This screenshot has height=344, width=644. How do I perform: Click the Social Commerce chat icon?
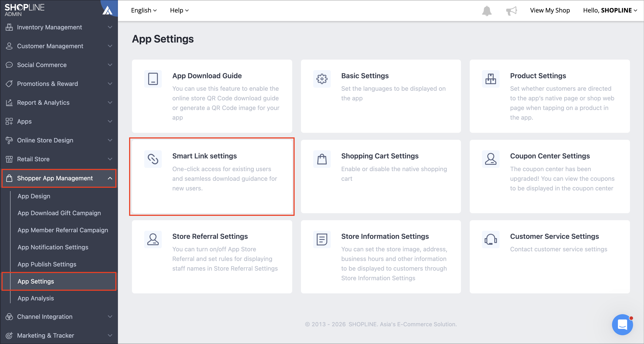[x=9, y=65]
